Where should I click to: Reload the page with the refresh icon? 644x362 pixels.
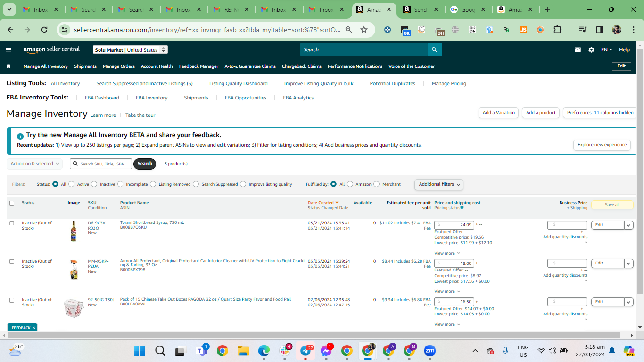tap(44, 30)
